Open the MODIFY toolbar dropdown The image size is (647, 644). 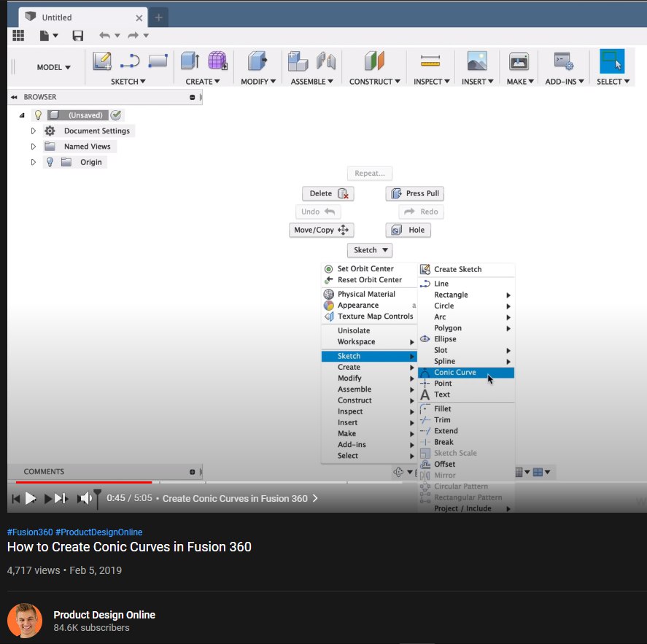click(258, 82)
